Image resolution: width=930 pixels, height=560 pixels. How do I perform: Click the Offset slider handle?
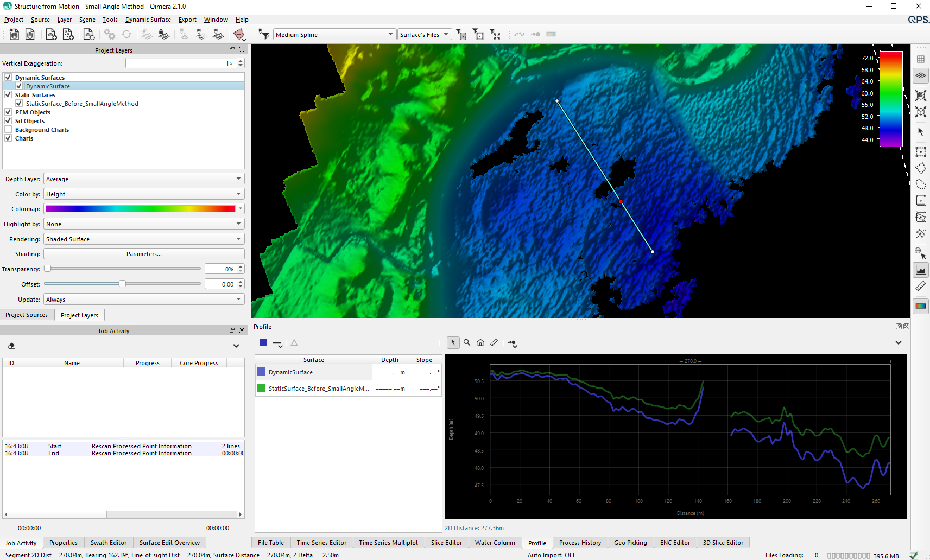pos(123,284)
